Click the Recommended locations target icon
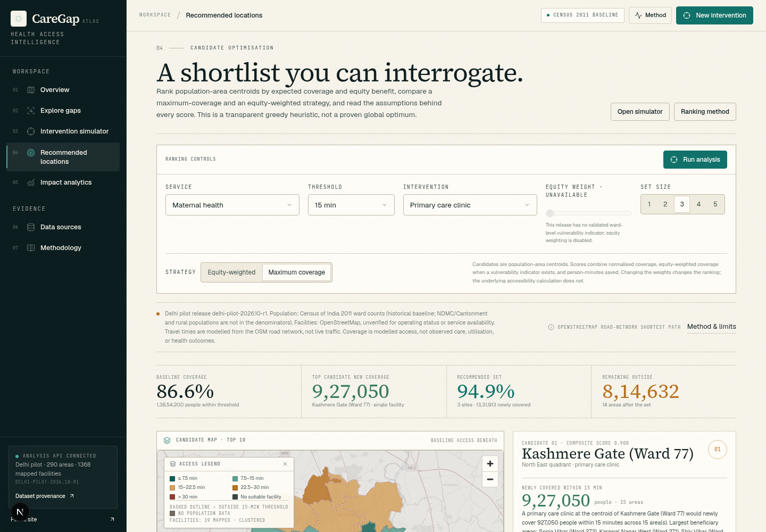 tap(31, 153)
